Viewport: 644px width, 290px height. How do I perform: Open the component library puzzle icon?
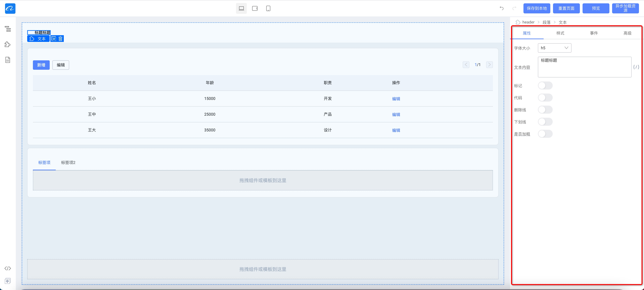(x=8, y=44)
